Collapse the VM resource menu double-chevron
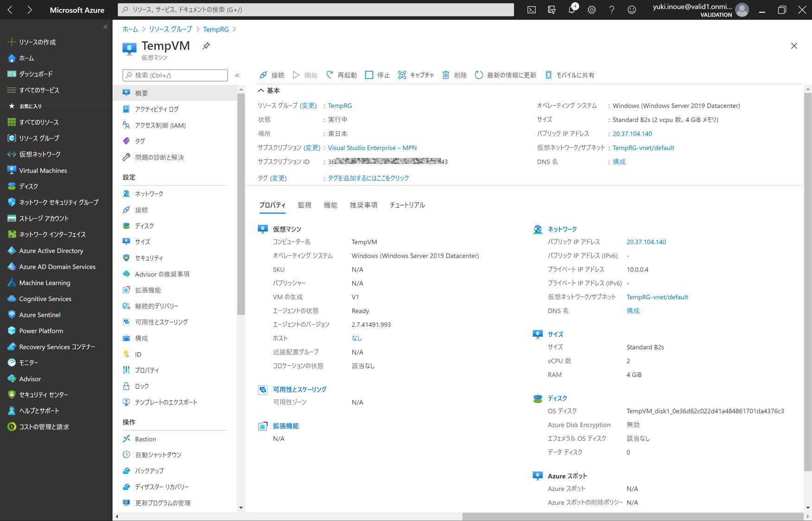 (237, 75)
